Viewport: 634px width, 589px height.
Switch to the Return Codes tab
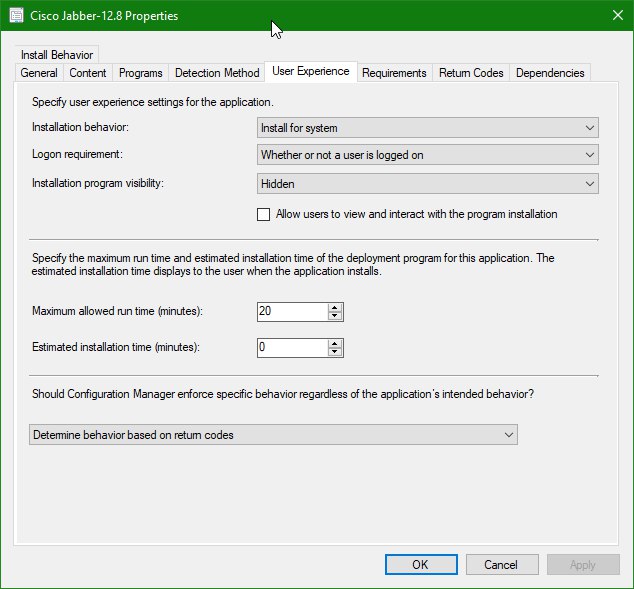click(471, 73)
